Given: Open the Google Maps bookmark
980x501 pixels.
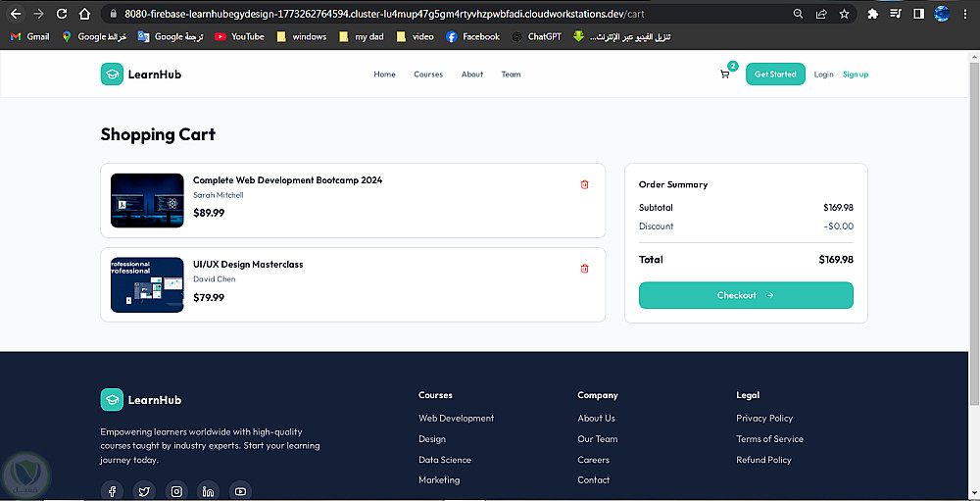Looking at the screenshot, I should tap(94, 37).
